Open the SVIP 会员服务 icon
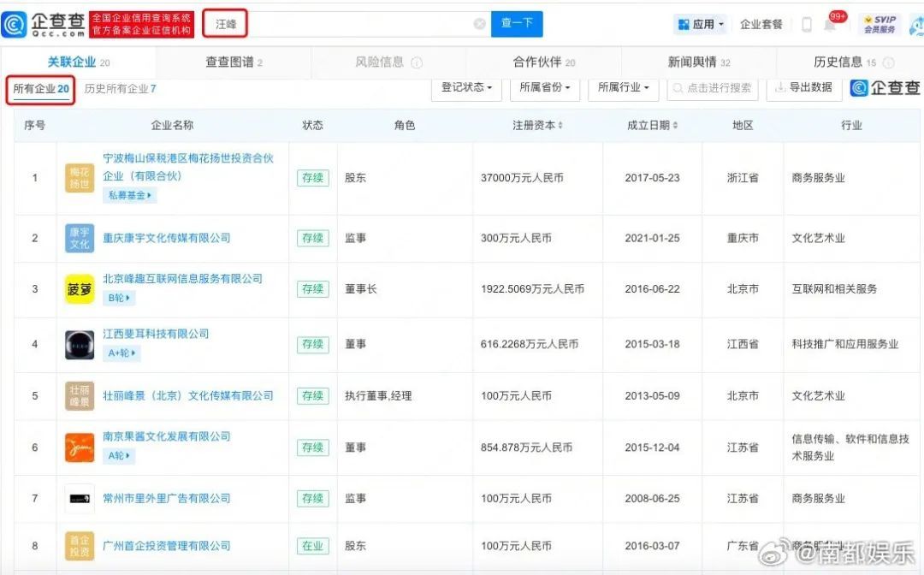 (880, 24)
